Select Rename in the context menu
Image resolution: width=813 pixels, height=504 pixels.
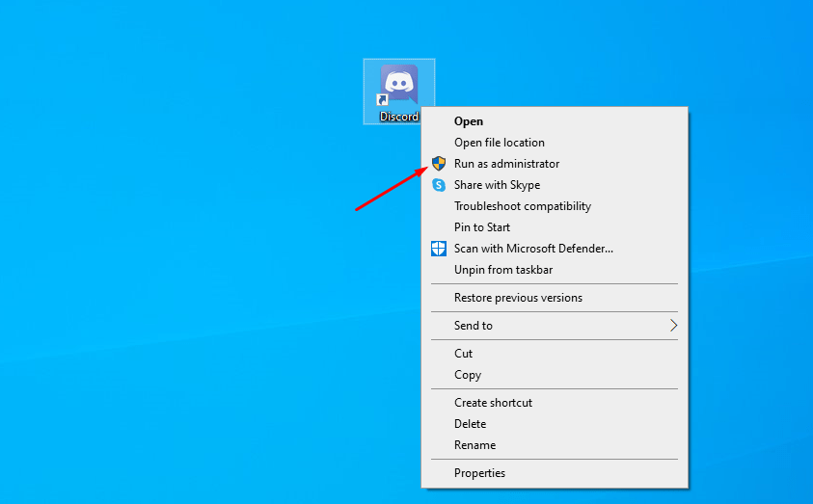tap(555, 445)
